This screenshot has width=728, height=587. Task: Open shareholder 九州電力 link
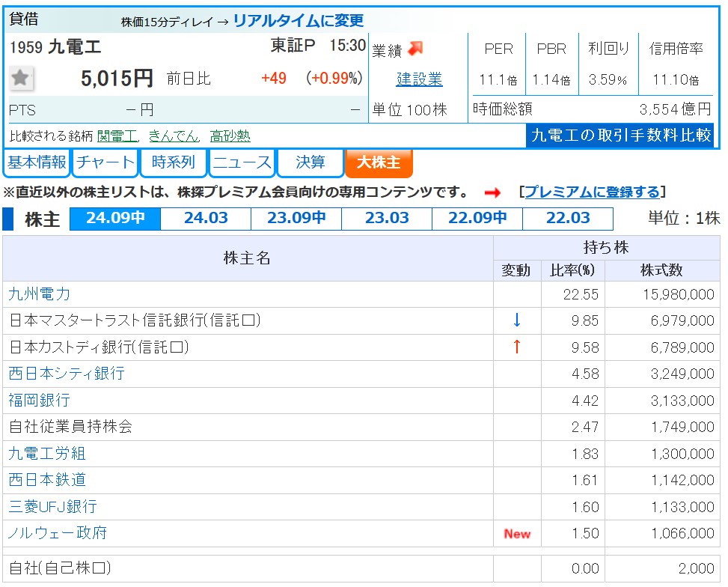(40, 294)
